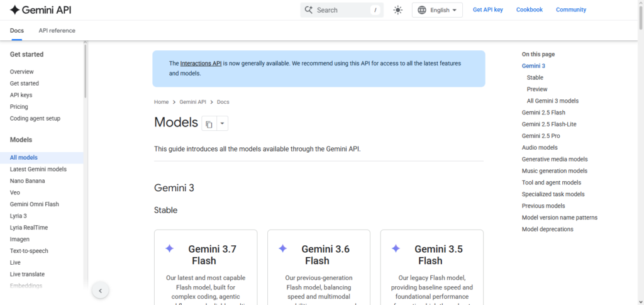Copy the page with copy icon

tap(209, 123)
